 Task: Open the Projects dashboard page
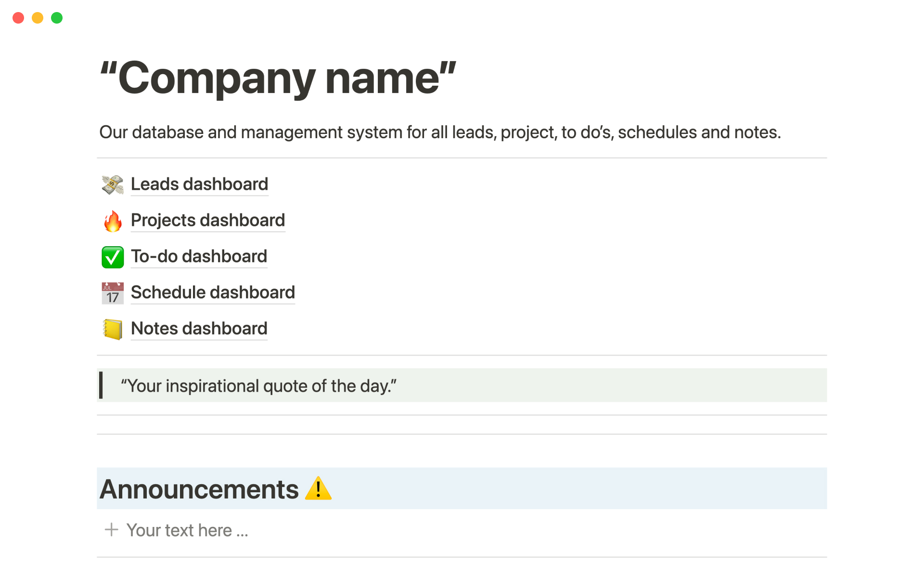208,221
